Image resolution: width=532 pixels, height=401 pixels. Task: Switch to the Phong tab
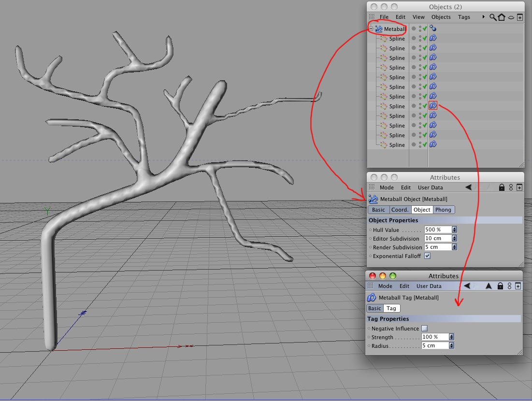444,210
